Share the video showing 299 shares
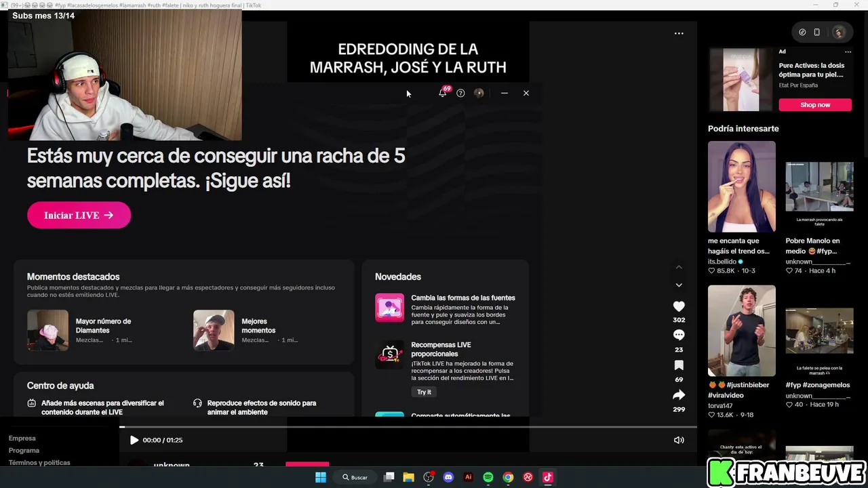This screenshot has width=868, height=488. tap(679, 394)
